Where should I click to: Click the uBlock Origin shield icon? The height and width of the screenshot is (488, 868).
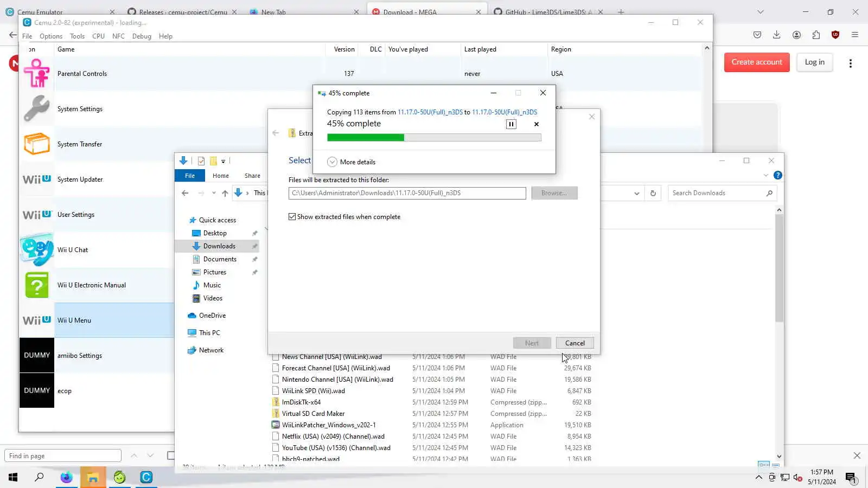click(x=835, y=35)
